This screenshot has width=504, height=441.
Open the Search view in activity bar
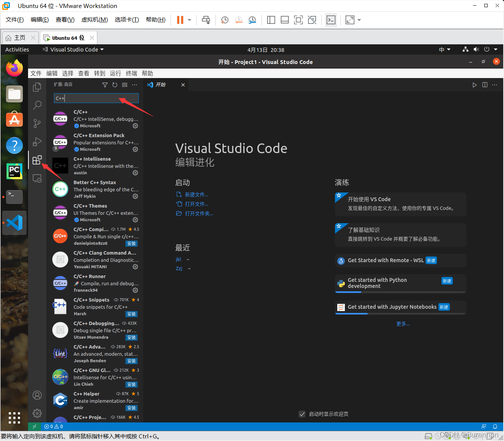coord(37,105)
